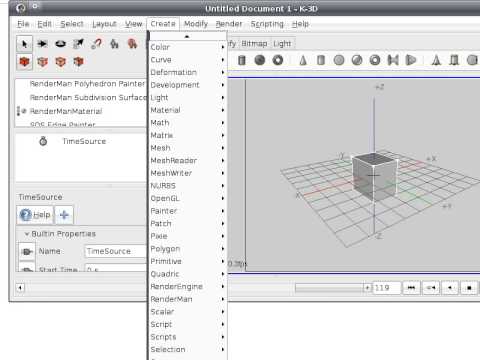Open the Layout menu
This screenshot has width=480, height=360.
coord(104,24)
